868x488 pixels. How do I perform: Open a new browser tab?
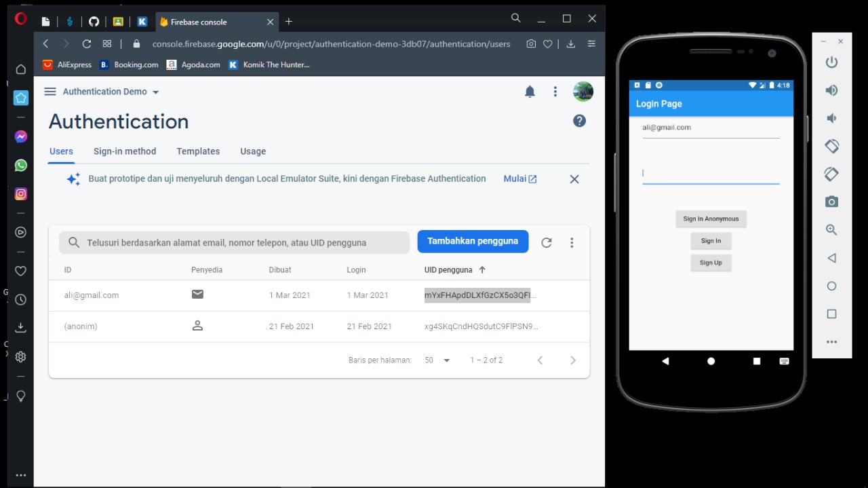click(289, 22)
